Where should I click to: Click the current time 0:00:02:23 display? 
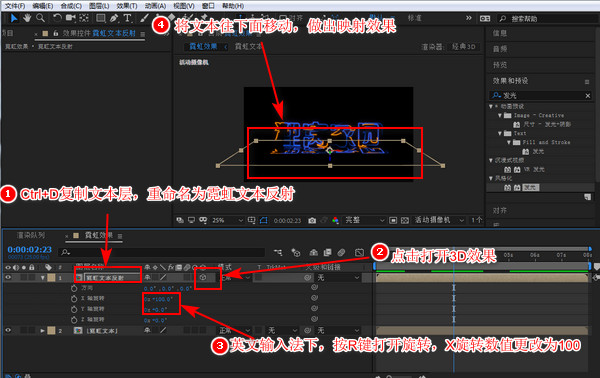point(29,249)
